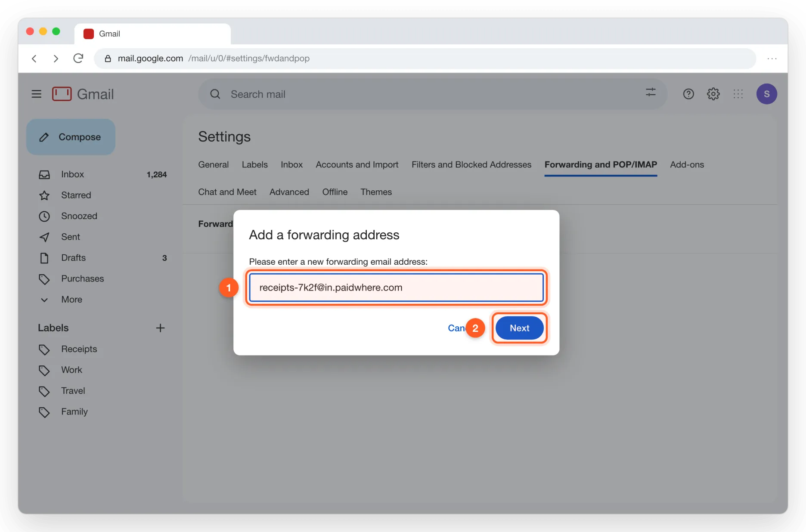Open Filters and Blocked Addresses tab
The height and width of the screenshot is (532, 806).
click(471, 164)
